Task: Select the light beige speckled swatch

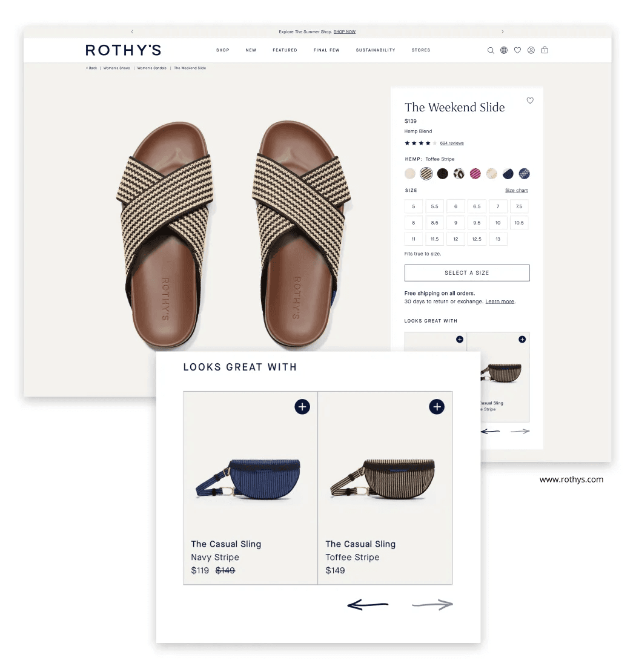Action: pyautogui.click(x=491, y=174)
